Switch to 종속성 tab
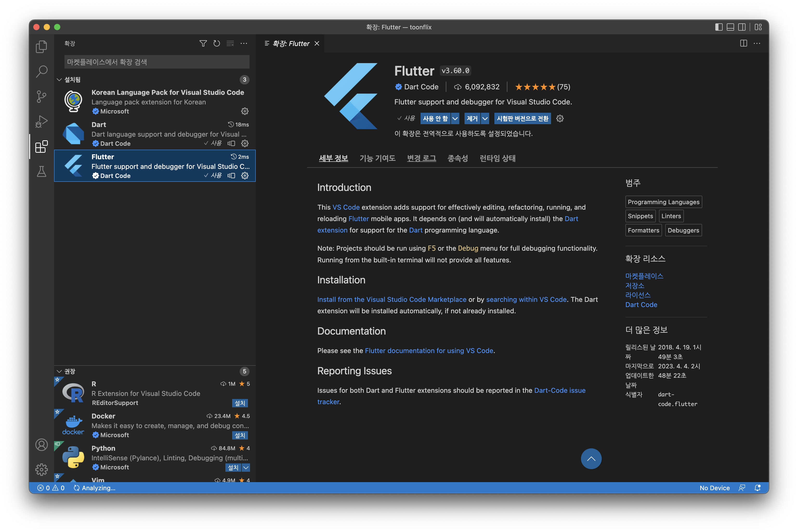The height and width of the screenshot is (532, 798). click(457, 158)
